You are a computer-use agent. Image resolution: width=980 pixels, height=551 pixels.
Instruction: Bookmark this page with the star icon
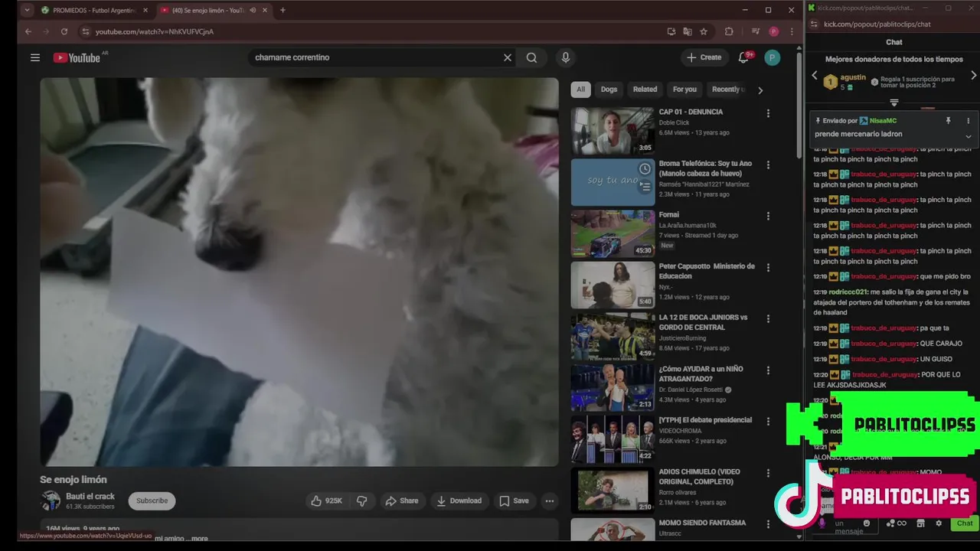tap(704, 31)
